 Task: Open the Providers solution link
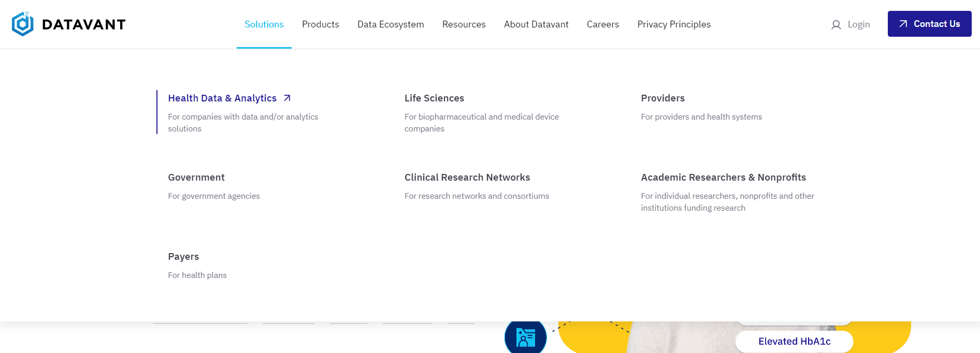[662, 98]
